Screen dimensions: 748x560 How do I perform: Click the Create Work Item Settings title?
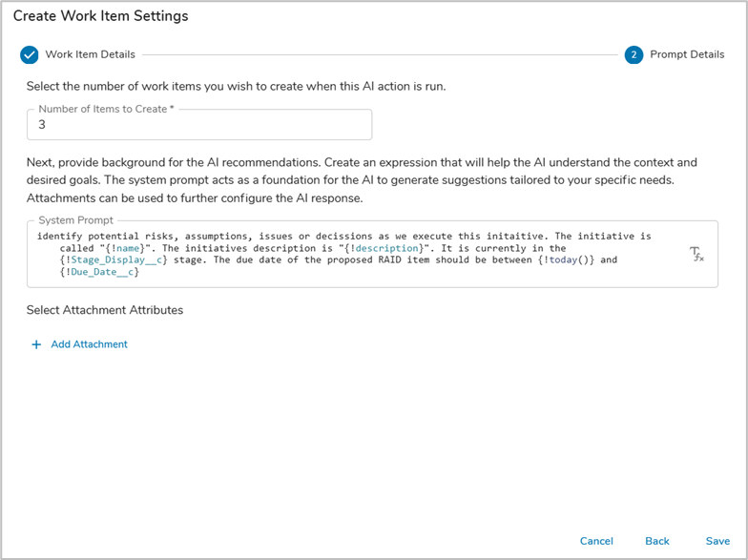[x=100, y=16]
